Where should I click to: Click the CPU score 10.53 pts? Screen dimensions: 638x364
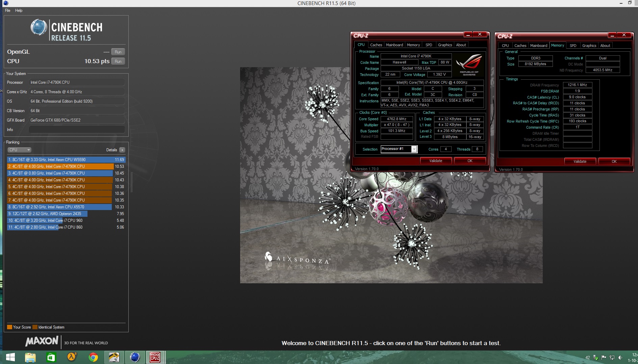point(97,61)
